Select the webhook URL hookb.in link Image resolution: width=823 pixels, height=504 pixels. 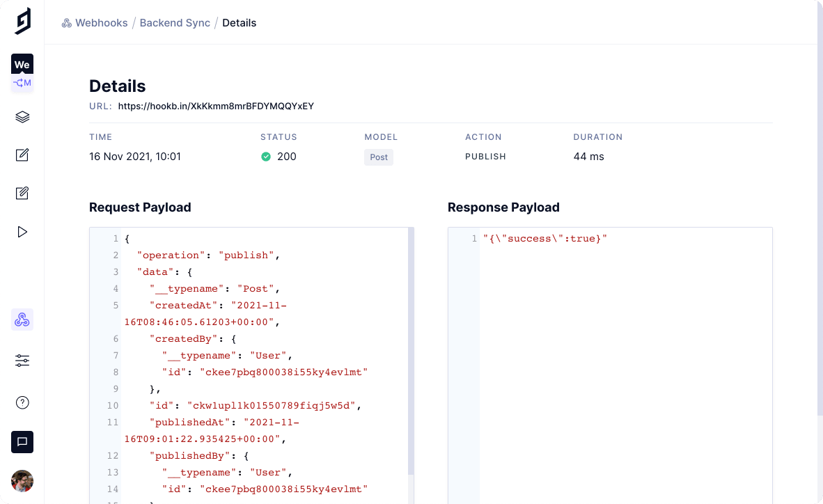pos(216,106)
